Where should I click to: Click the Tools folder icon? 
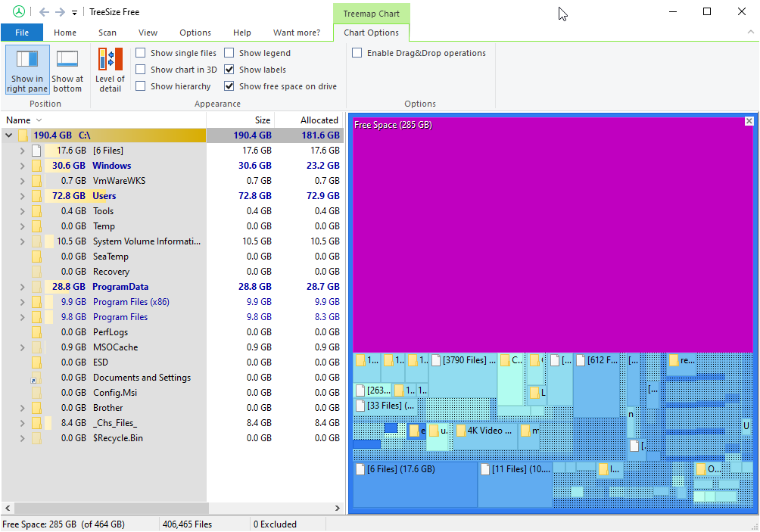pyautogui.click(x=36, y=211)
